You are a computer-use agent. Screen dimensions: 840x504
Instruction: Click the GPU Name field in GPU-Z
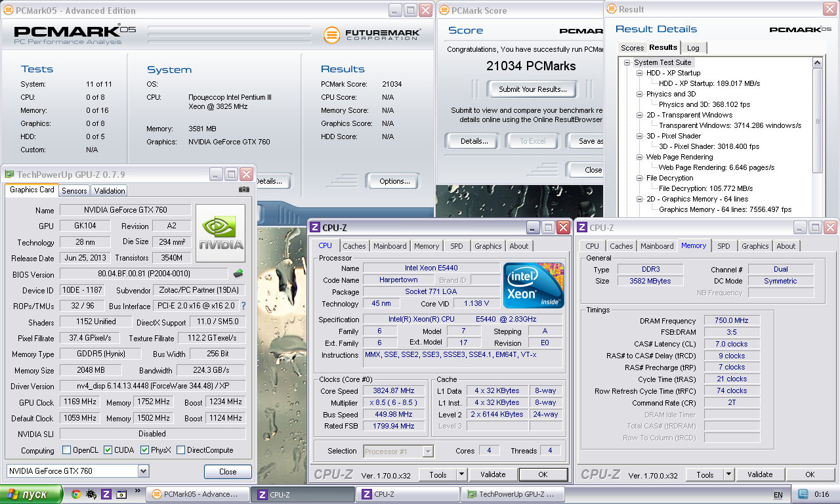tap(125, 210)
